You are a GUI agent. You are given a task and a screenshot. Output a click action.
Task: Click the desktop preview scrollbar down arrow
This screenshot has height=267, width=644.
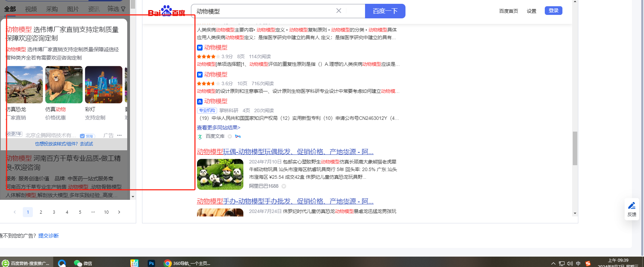(x=575, y=213)
